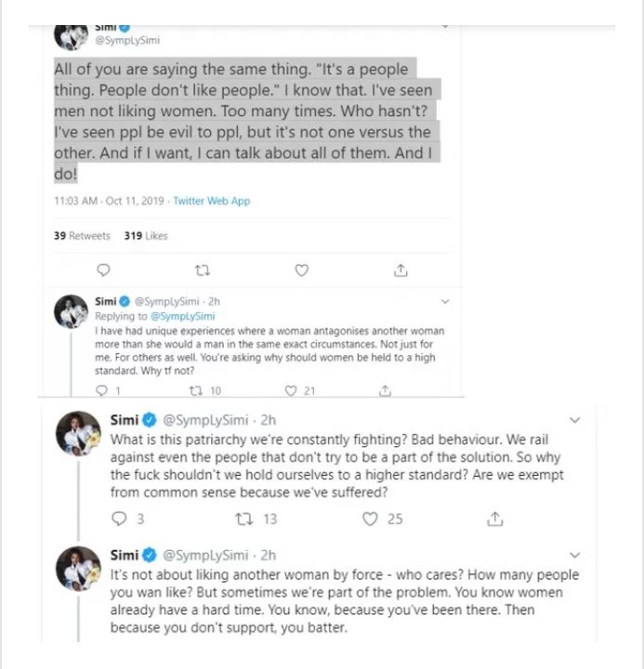Retweet the tweet showing 13 retweets
This screenshot has width=644, height=669.
pos(246,518)
